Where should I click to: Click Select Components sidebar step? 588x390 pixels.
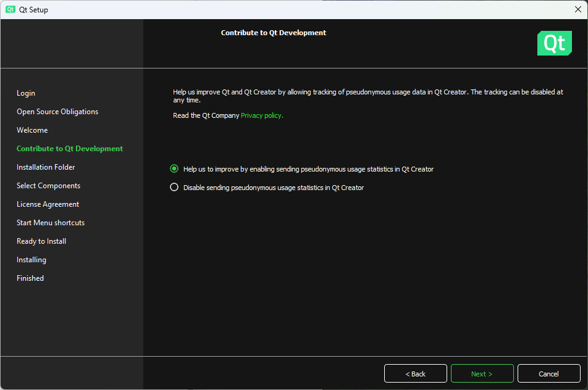pyautogui.click(x=48, y=186)
